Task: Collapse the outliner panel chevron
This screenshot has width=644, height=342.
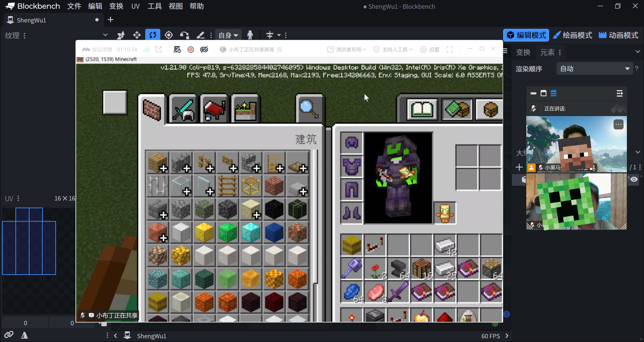Action: coord(638,152)
